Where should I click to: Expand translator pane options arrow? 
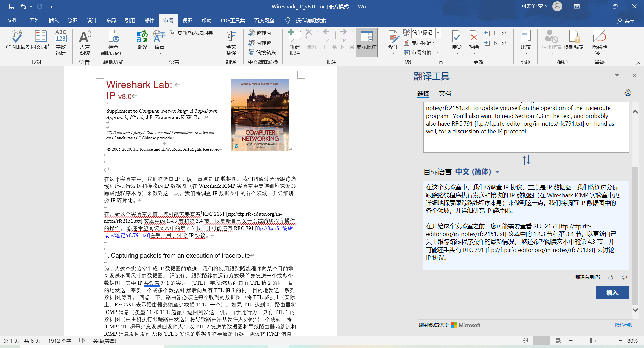pyautogui.click(x=617, y=75)
